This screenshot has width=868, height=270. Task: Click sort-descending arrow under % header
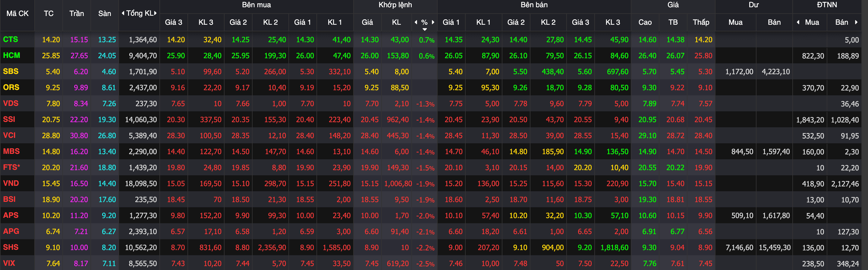click(x=425, y=29)
